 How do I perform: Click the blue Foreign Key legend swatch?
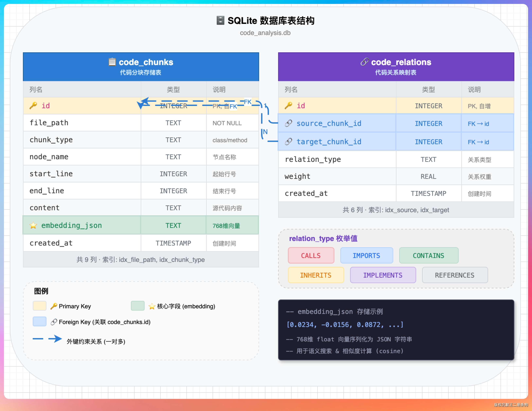pos(39,321)
